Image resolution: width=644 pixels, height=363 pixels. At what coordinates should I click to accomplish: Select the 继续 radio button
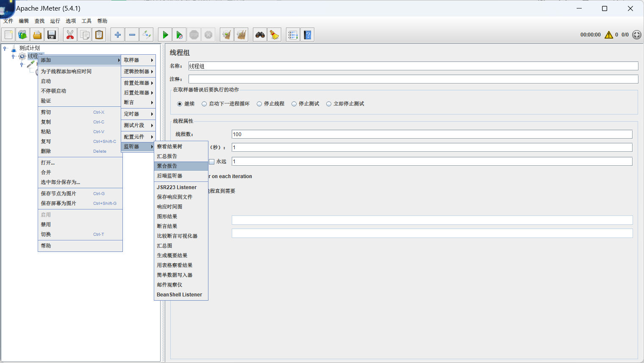point(180,104)
